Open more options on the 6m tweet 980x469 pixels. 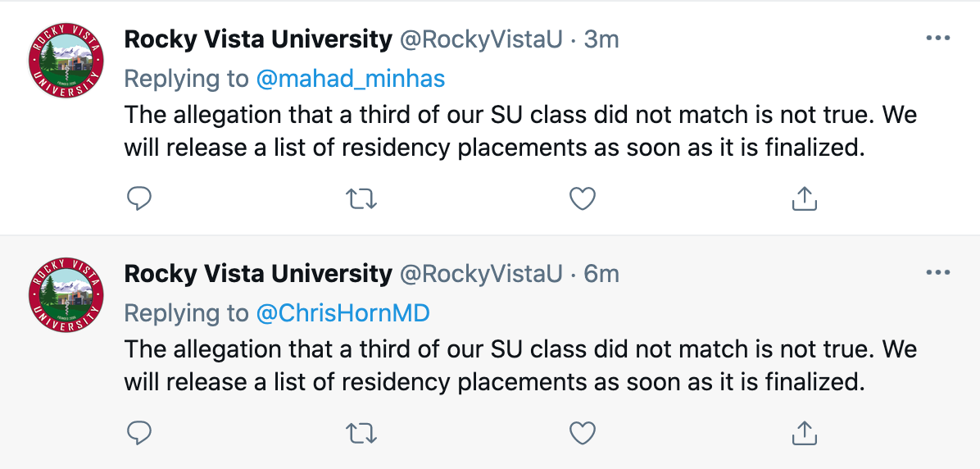pyautogui.click(x=937, y=272)
